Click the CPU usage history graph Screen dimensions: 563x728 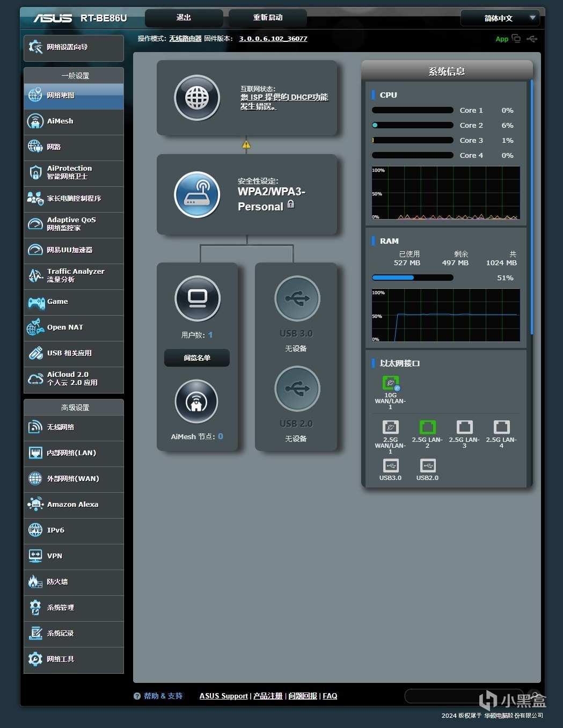coord(445,193)
